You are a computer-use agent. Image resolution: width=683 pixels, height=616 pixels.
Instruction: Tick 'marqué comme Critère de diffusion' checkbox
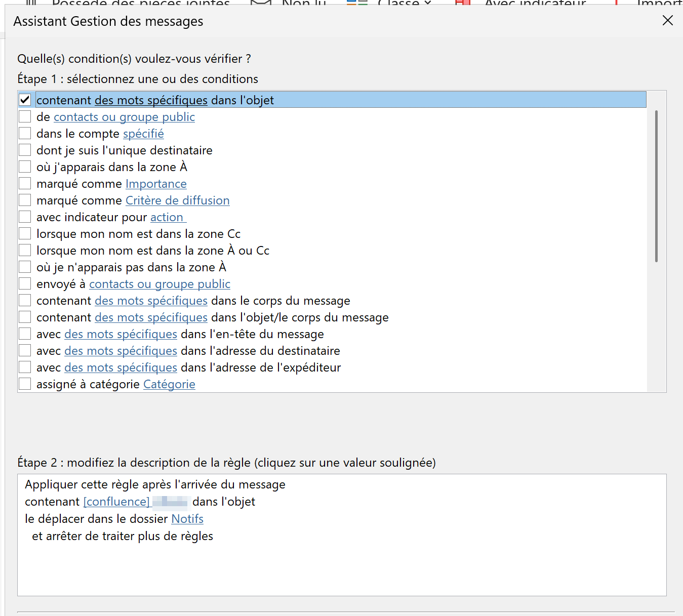pos(25,200)
